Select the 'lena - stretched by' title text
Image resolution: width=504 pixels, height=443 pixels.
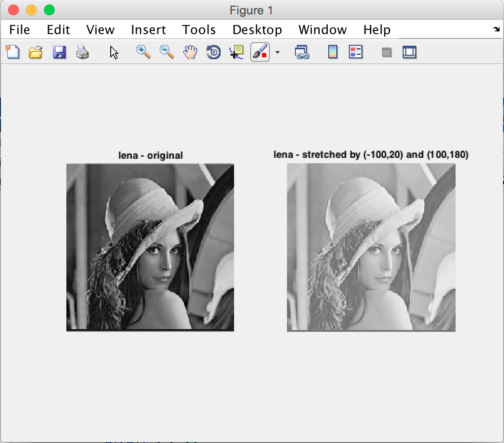(x=371, y=155)
